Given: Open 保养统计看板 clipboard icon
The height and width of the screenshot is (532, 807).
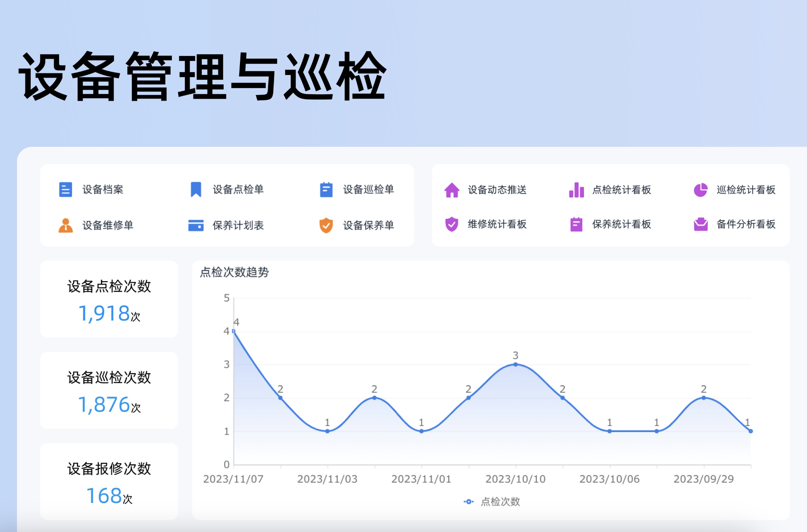Looking at the screenshot, I should click(x=576, y=224).
